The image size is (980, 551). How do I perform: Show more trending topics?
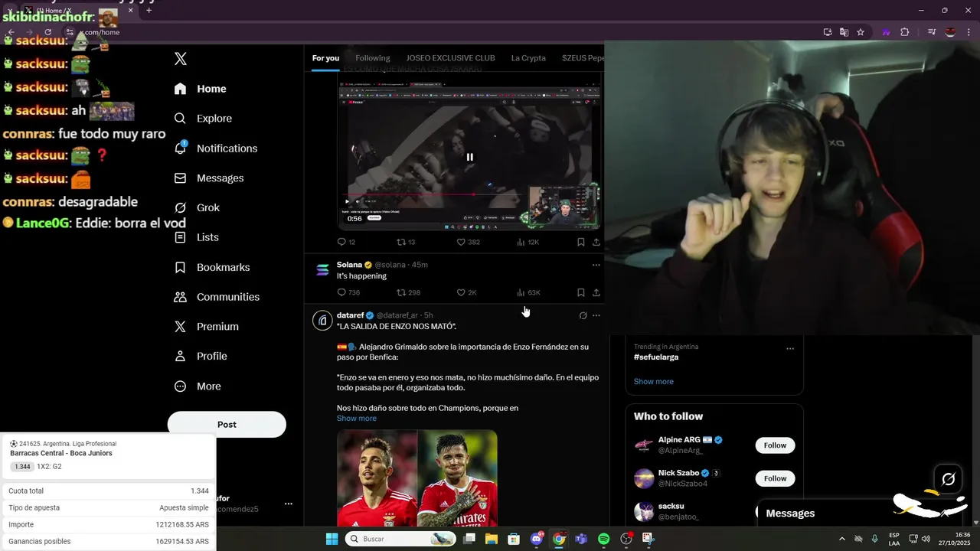click(x=654, y=382)
